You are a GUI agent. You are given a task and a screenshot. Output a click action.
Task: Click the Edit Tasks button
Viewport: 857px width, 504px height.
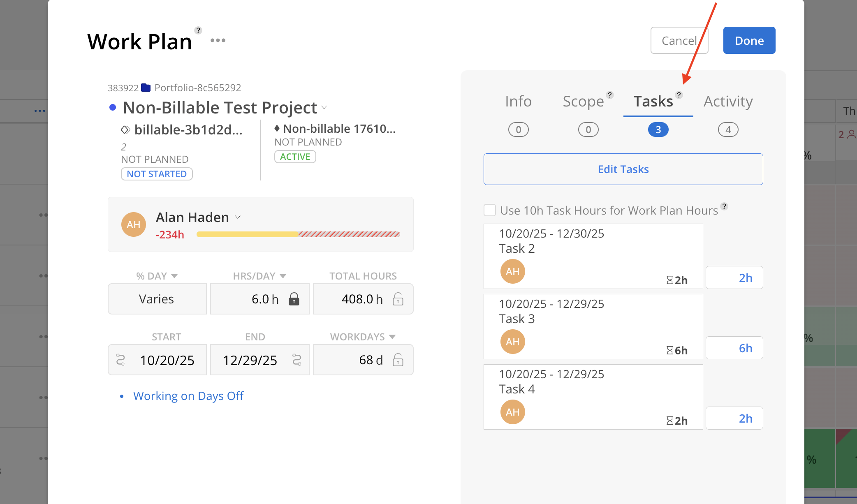623,169
